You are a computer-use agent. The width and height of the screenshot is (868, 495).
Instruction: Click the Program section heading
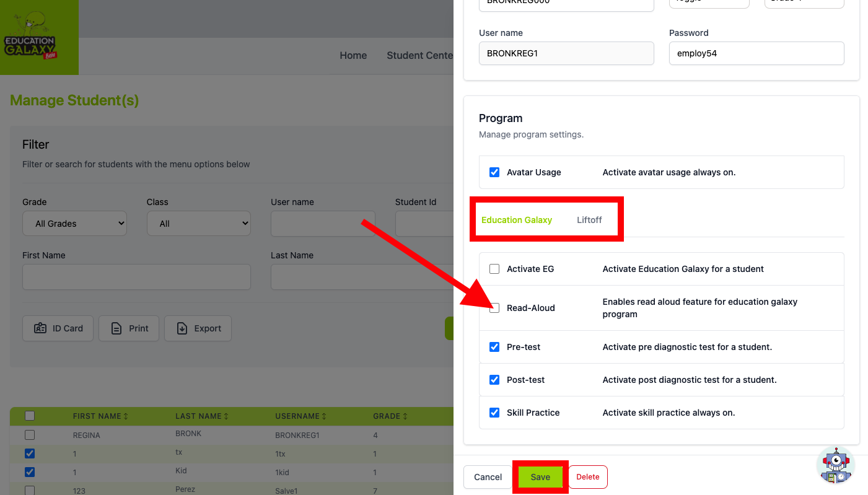(x=501, y=118)
